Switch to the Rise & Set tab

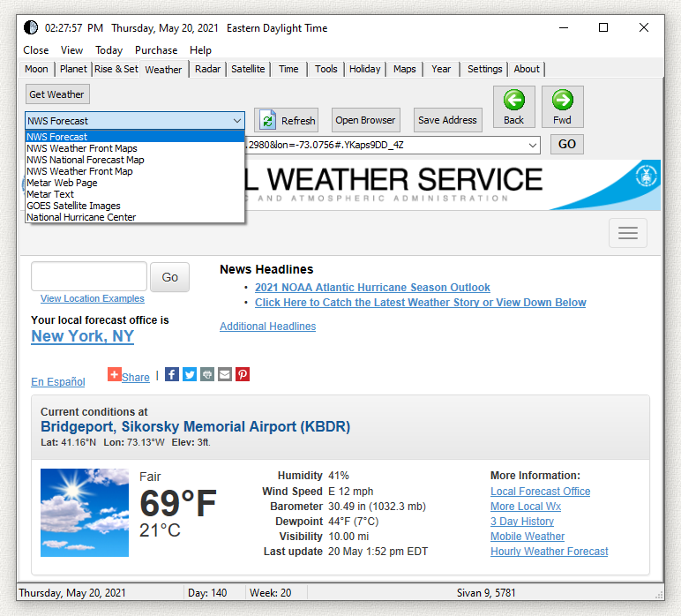coord(116,69)
